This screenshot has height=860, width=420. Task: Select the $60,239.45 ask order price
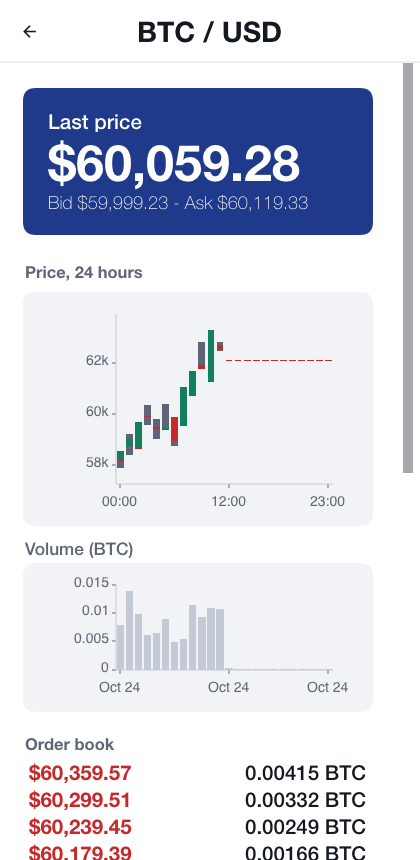click(80, 827)
